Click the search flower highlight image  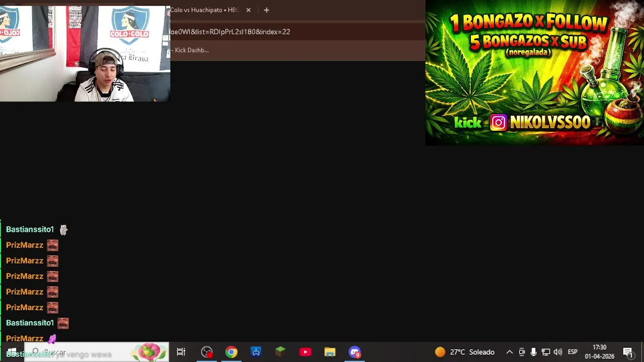(x=149, y=352)
